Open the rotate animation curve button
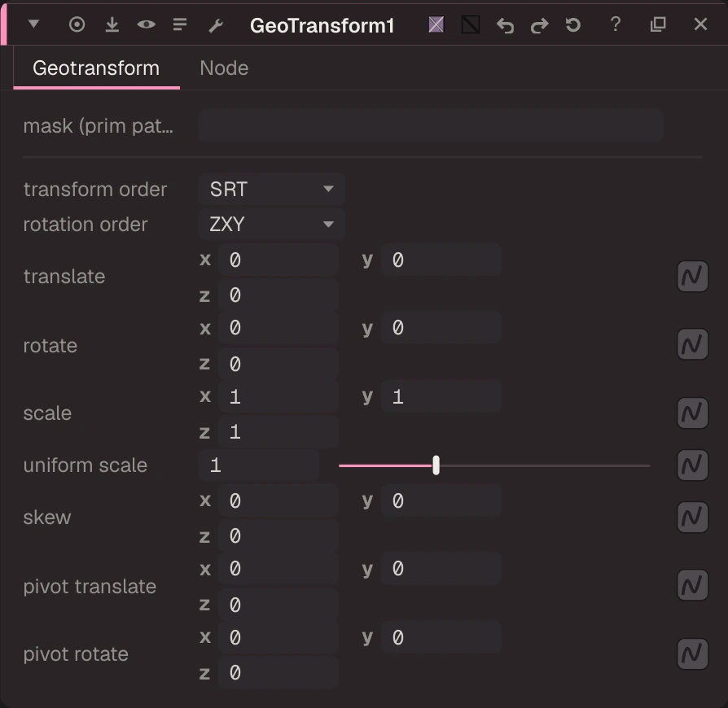 tap(692, 344)
